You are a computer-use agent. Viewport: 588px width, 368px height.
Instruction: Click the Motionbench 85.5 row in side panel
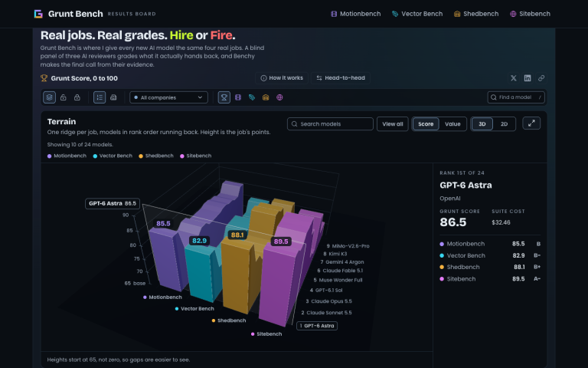490,244
